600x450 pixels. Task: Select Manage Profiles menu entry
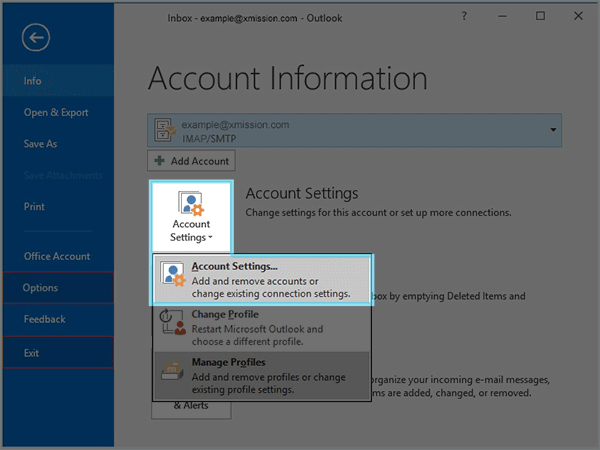pyautogui.click(x=262, y=375)
